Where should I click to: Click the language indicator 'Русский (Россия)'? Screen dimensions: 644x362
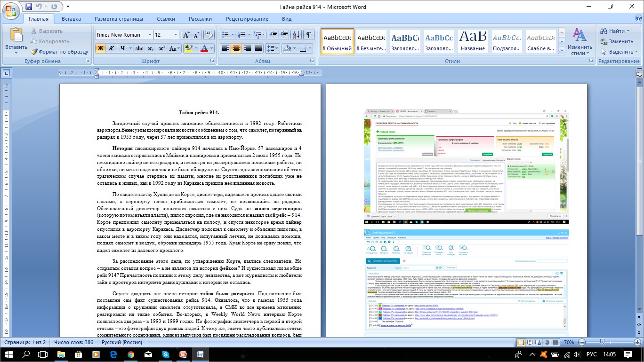click(x=122, y=342)
